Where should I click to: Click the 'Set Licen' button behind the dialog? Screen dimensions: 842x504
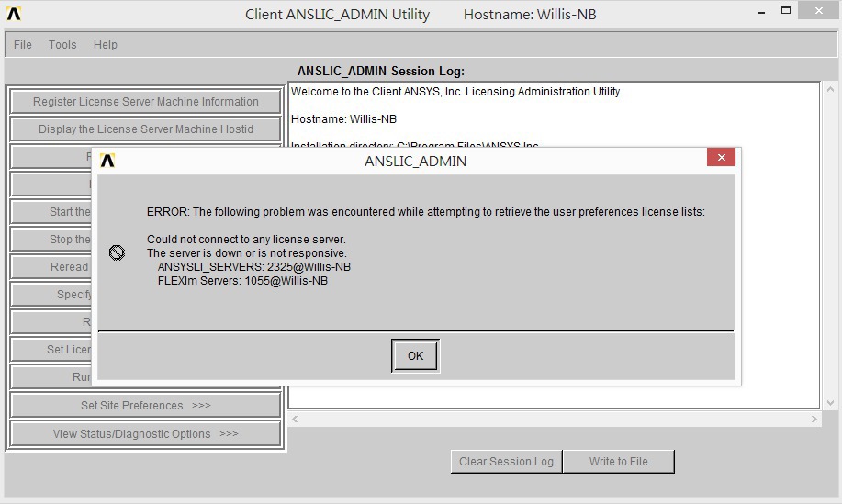click(51, 350)
